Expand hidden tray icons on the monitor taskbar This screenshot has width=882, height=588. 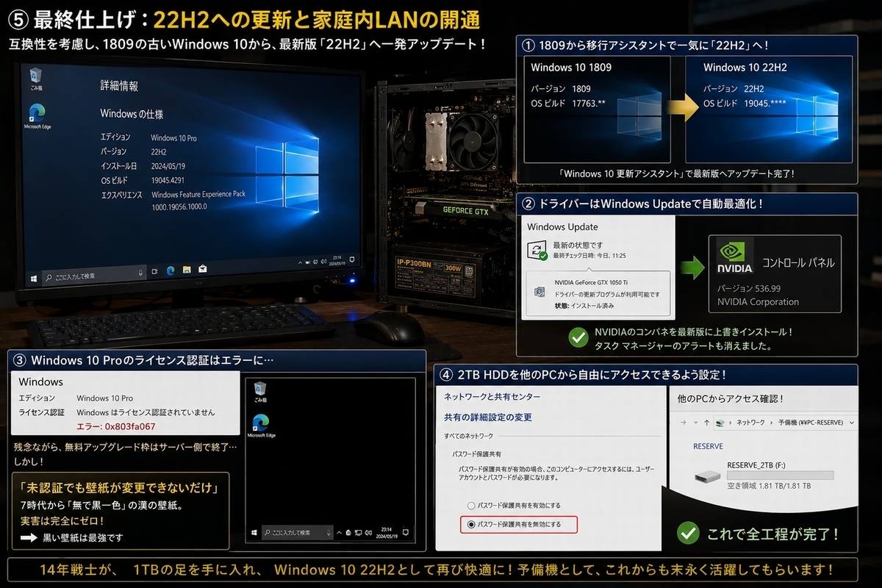click(300, 262)
